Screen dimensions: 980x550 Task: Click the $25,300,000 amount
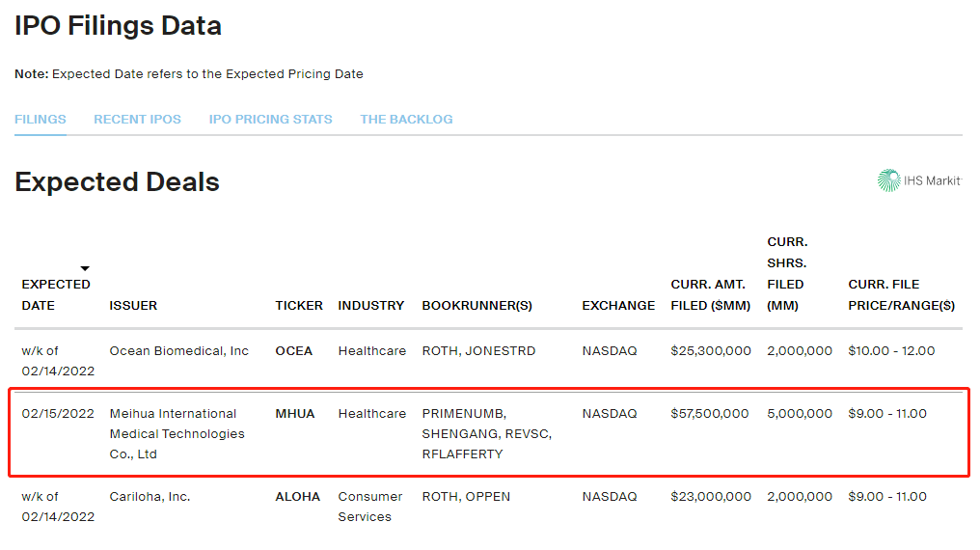tap(711, 351)
